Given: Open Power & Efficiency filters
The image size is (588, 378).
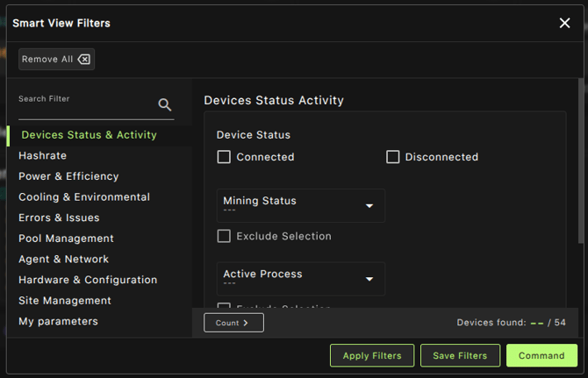Looking at the screenshot, I should pyautogui.click(x=68, y=176).
